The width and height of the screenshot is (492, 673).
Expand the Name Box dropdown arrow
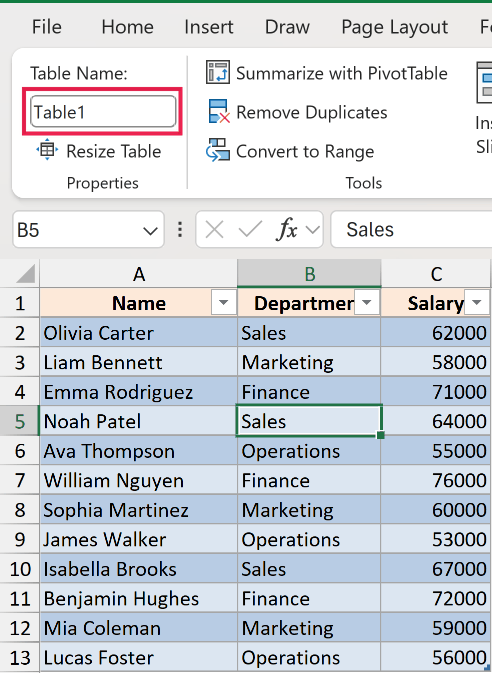pyautogui.click(x=150, y=231)
